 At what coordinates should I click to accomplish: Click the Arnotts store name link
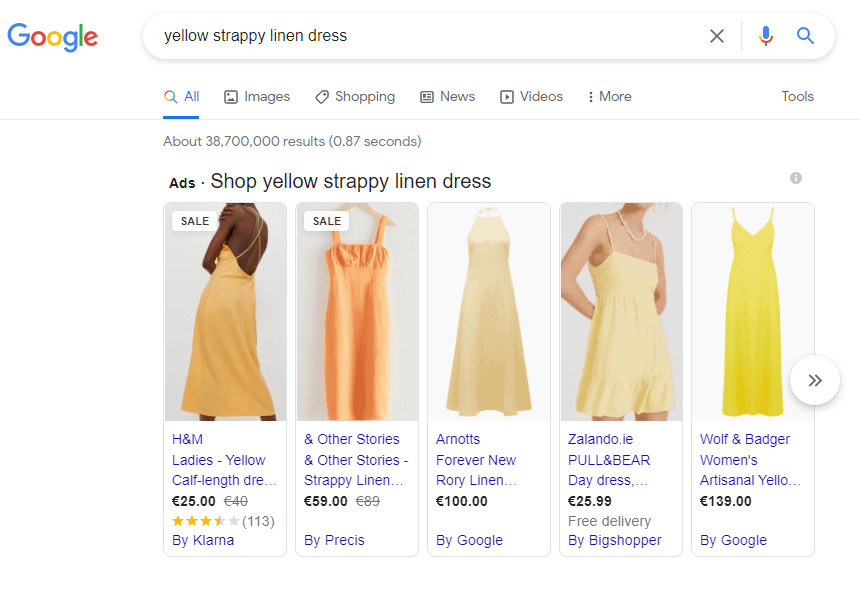point(458,439)
